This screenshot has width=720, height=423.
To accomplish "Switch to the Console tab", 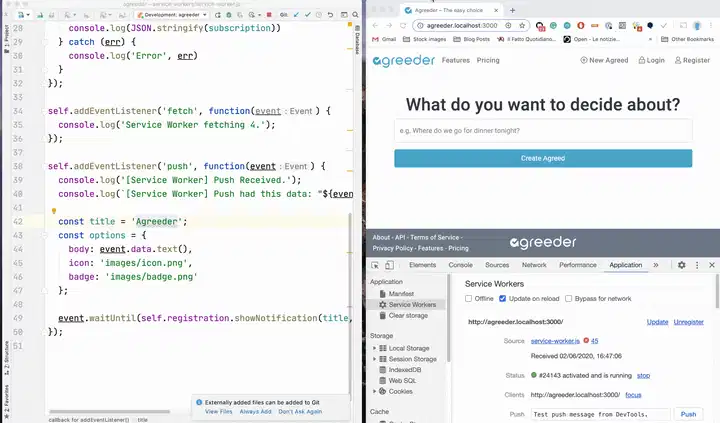I will pyautogui.click(x=461, y=265).
